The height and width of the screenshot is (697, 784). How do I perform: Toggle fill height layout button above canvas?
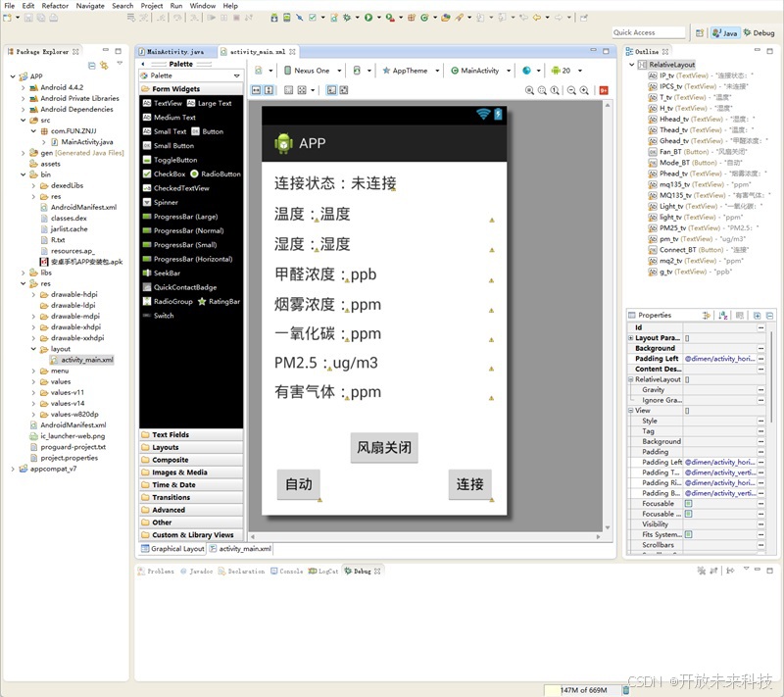(269, 90)
